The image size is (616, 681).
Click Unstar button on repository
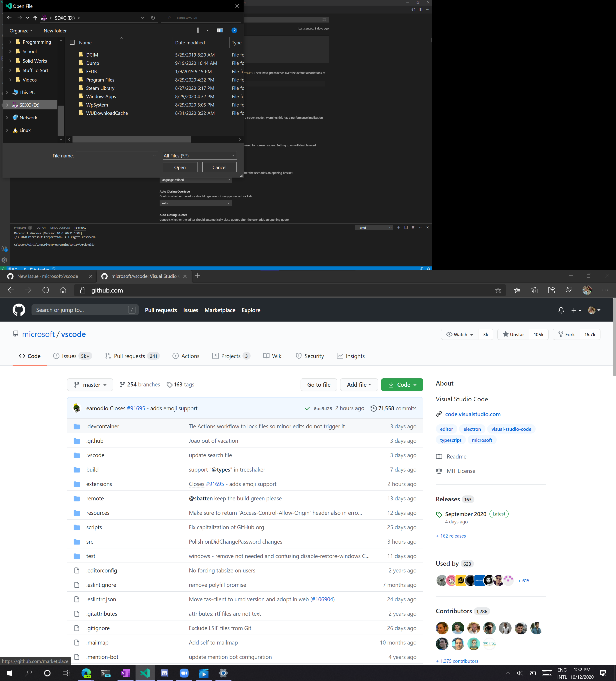tap(513, 334)
